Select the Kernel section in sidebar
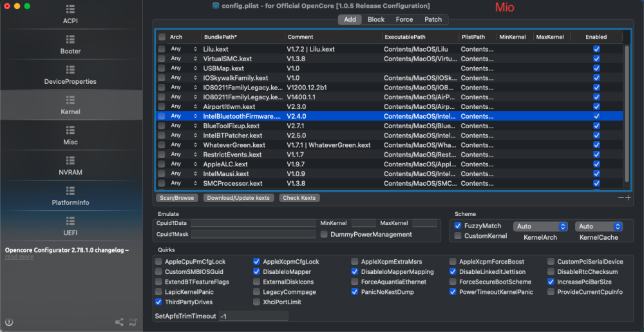 click(70, 106)
